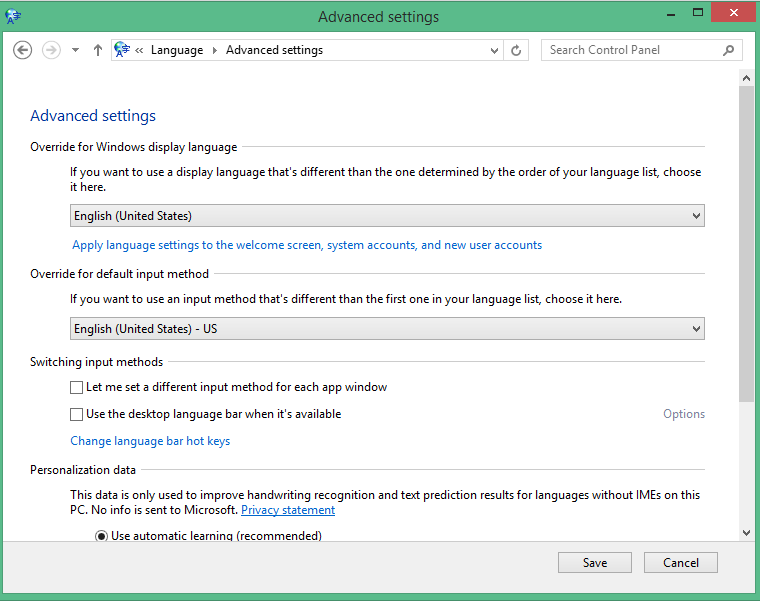Click the scrollbar down arrow
The height and width of the screenshot is (601, 760).
[x=746, y=533]
